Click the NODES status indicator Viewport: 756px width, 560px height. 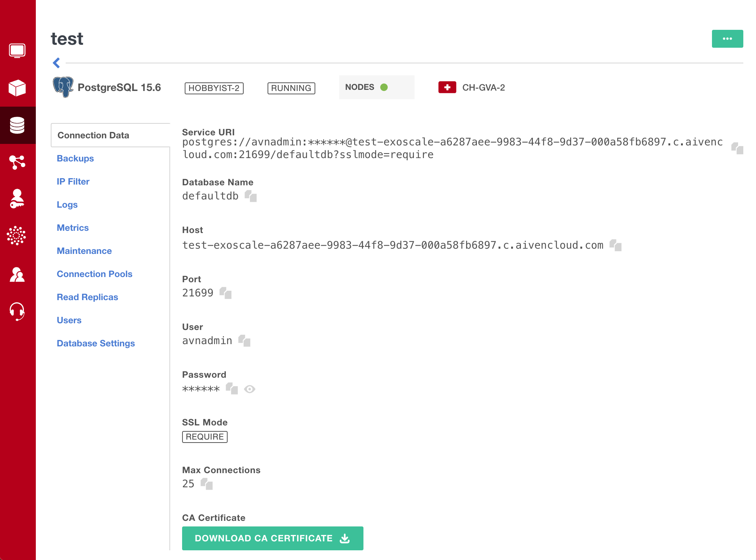[x=376, y=87]
